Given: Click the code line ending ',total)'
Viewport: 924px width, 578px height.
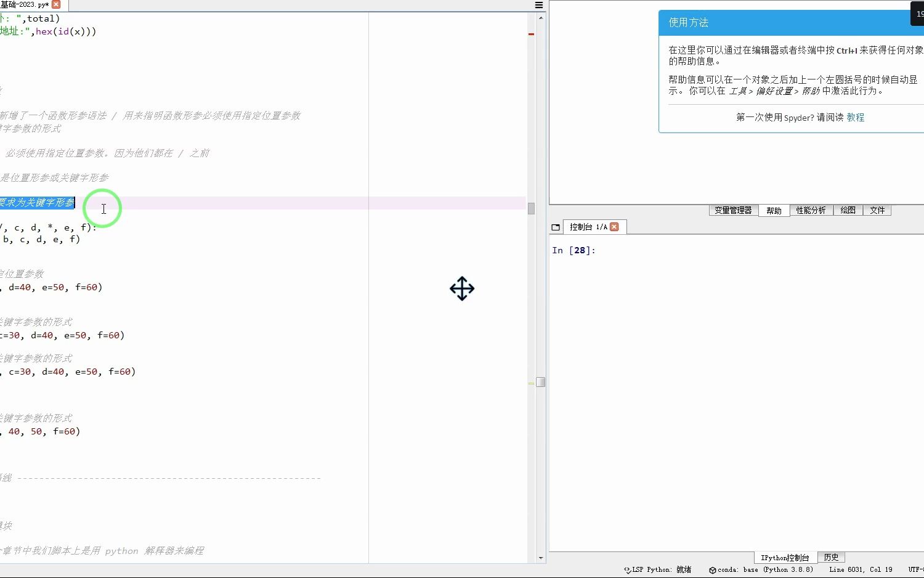Looking at the screenshot, I should 30,18.
